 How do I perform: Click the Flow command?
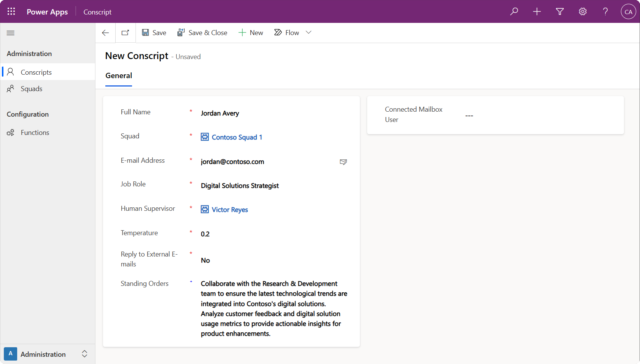tap(287, 33)
